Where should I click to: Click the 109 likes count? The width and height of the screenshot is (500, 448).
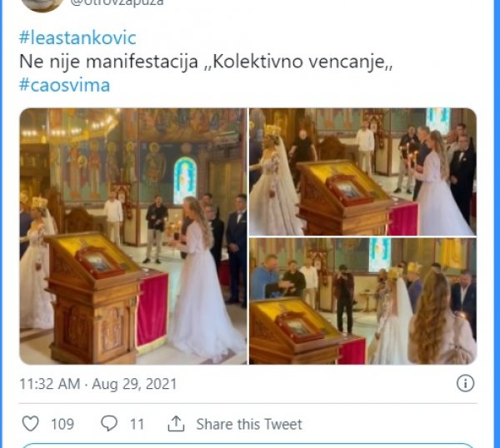point(62,424)
